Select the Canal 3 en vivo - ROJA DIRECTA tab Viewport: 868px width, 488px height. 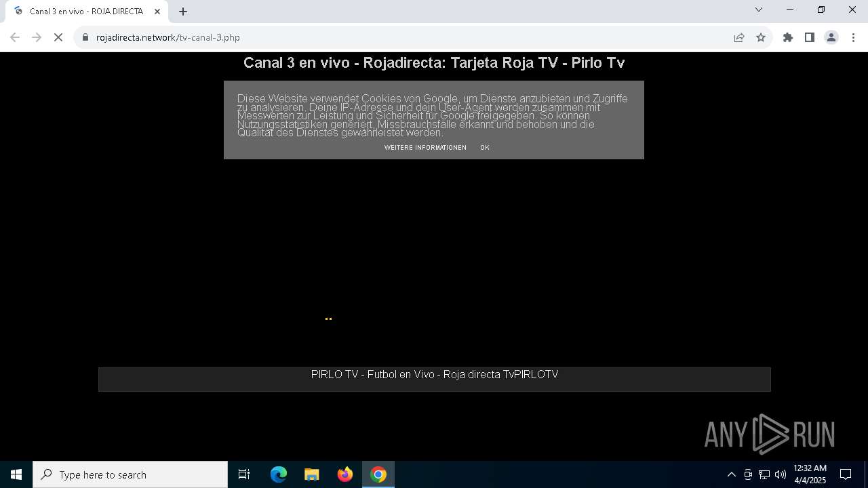click(x=87, y=11)
